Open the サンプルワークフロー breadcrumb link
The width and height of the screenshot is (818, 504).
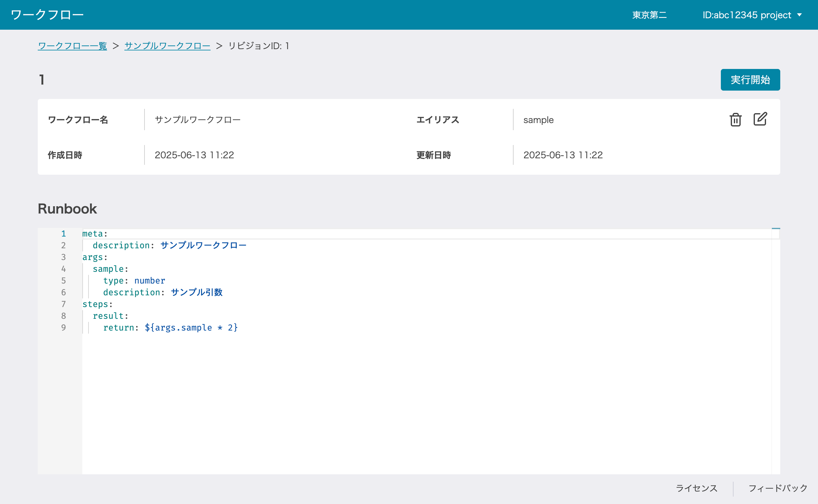[x=167, y=46]
